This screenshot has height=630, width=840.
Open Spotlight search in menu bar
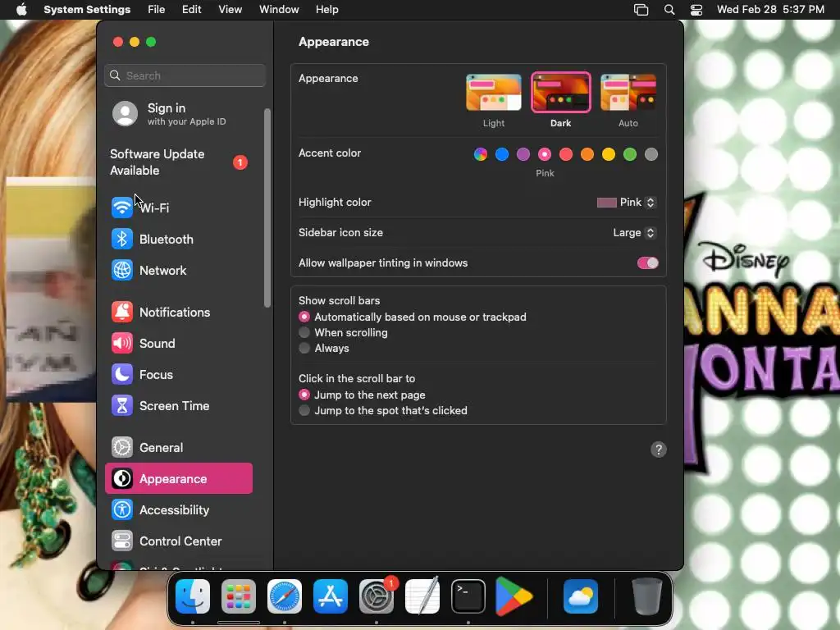(669, 10)
